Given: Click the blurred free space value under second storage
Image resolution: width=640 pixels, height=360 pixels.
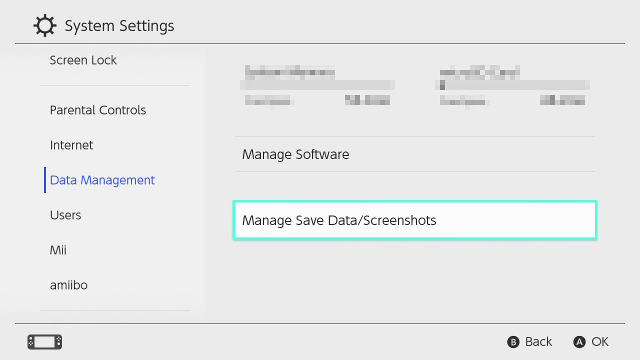Looking at the screenshot, I should tap(562, 100).
